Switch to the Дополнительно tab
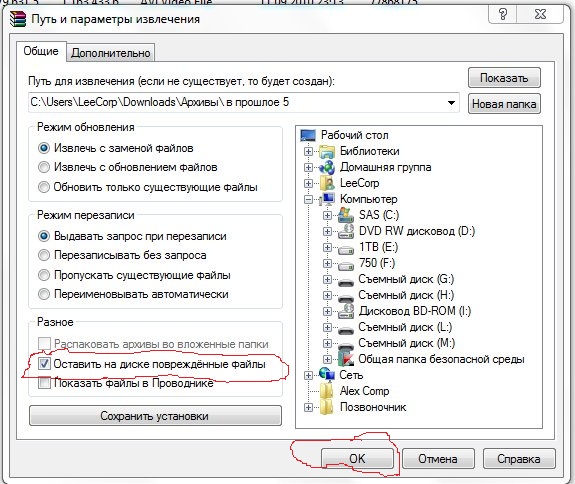575x484 pixels. (x=111, y=53)
